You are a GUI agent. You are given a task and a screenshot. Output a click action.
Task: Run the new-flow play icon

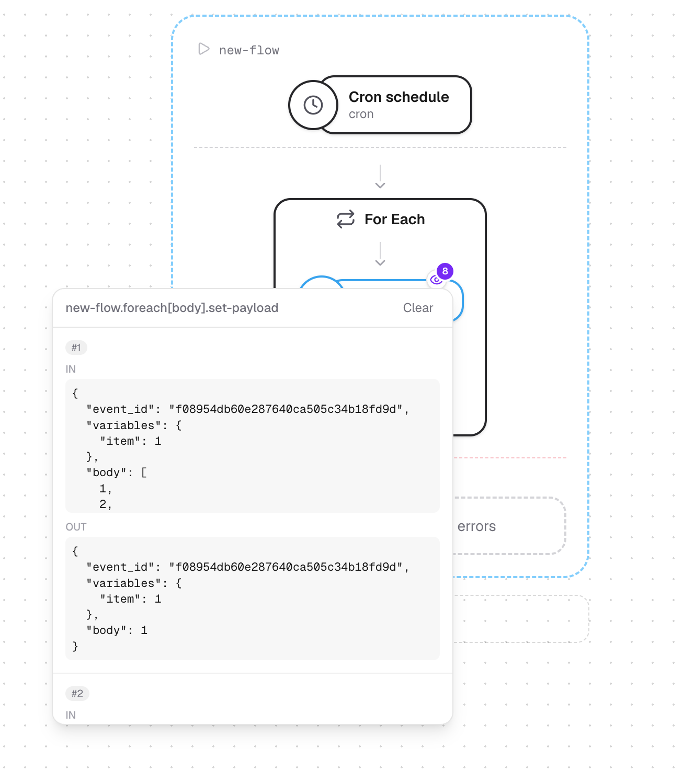click(x=203, y=49)
